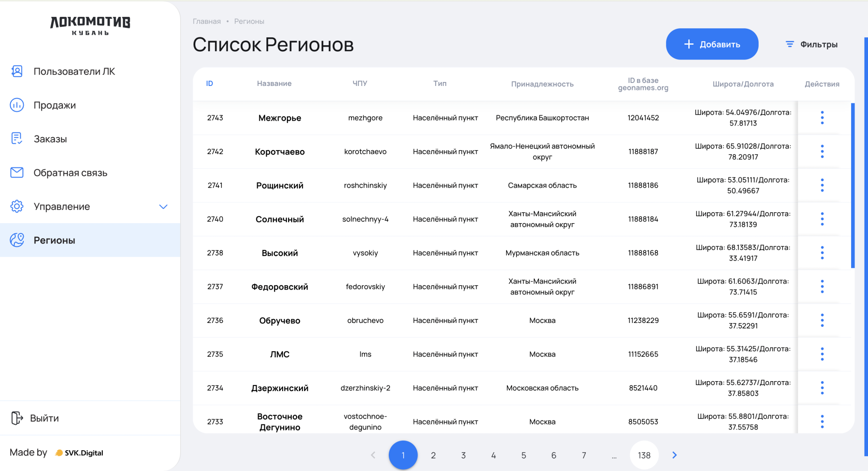The image size is (868, 471).
Task: Go to page 4
Action: (493, 455)
